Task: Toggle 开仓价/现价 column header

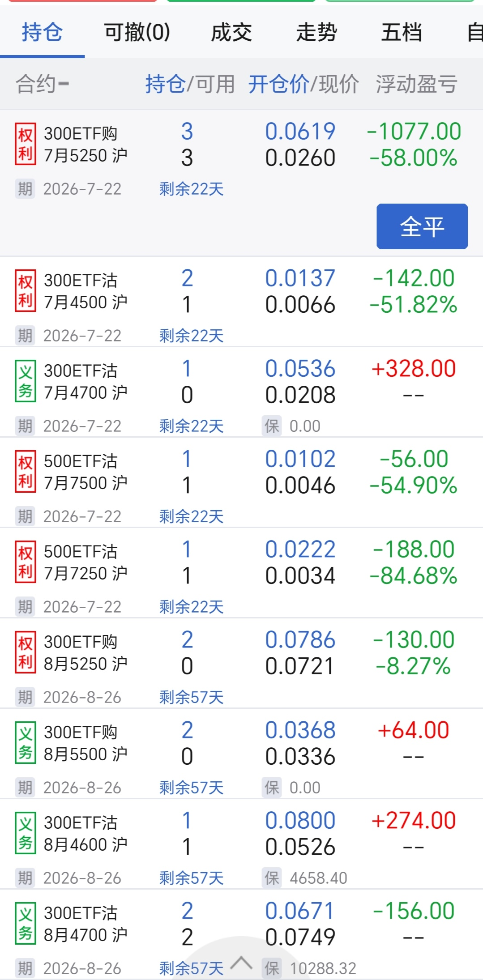Action: (303, 84)
